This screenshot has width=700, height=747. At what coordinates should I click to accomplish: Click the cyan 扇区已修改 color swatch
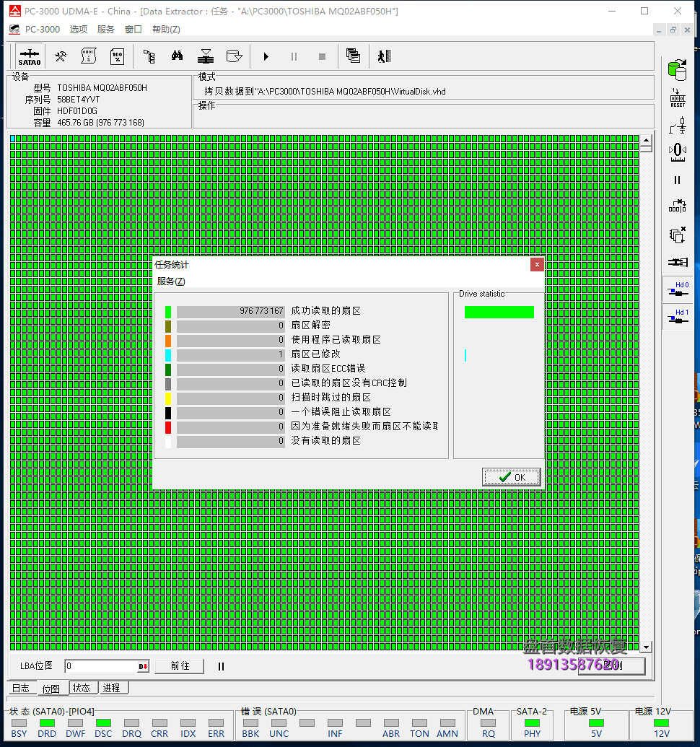click(168, 355)
